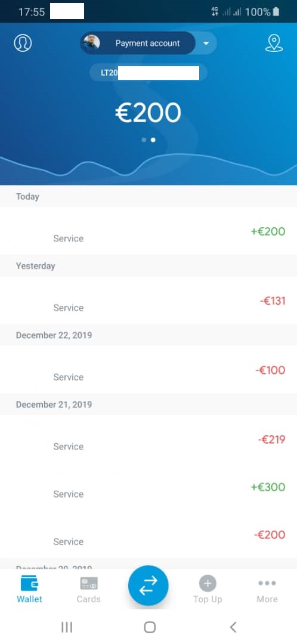
Task: Open the More three-dots menu
Action: (x=267, y=583)
